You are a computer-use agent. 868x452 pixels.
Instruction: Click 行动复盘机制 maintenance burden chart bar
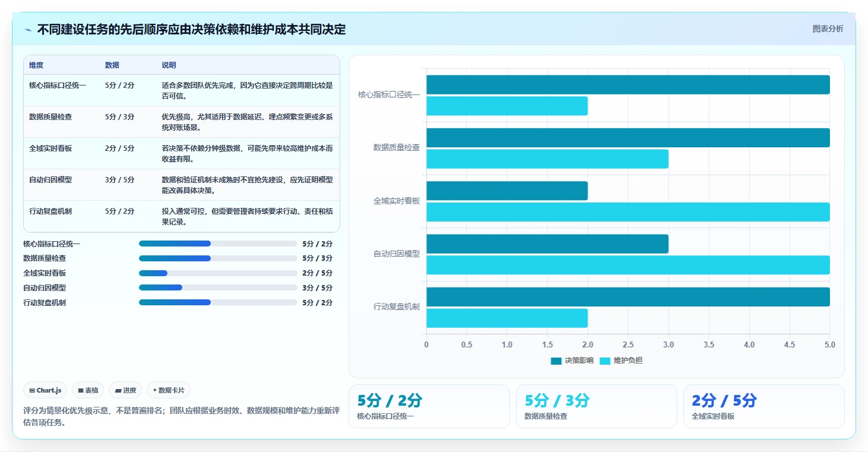tap(507, 318)
